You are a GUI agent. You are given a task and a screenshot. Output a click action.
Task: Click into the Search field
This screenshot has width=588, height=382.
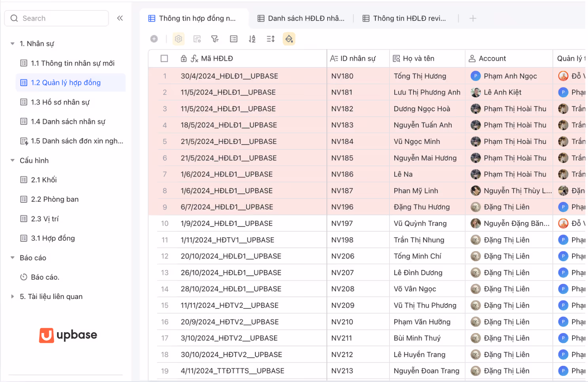(x=57, y=18)
